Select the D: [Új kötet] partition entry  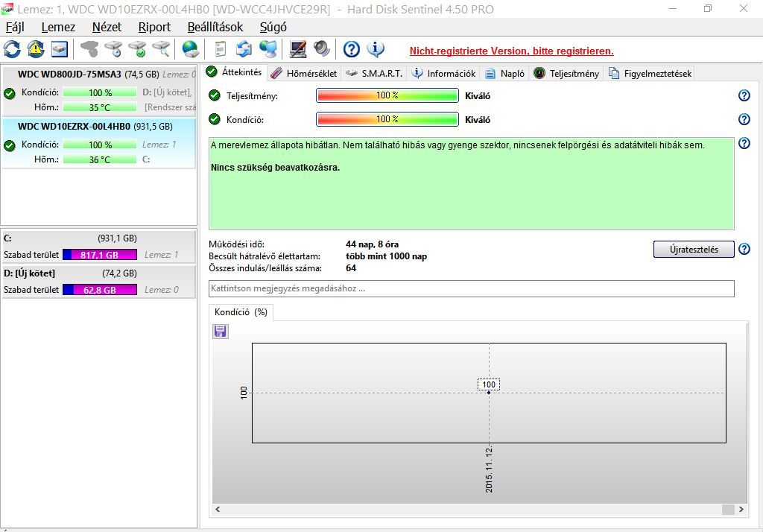(x=99, y=282)
